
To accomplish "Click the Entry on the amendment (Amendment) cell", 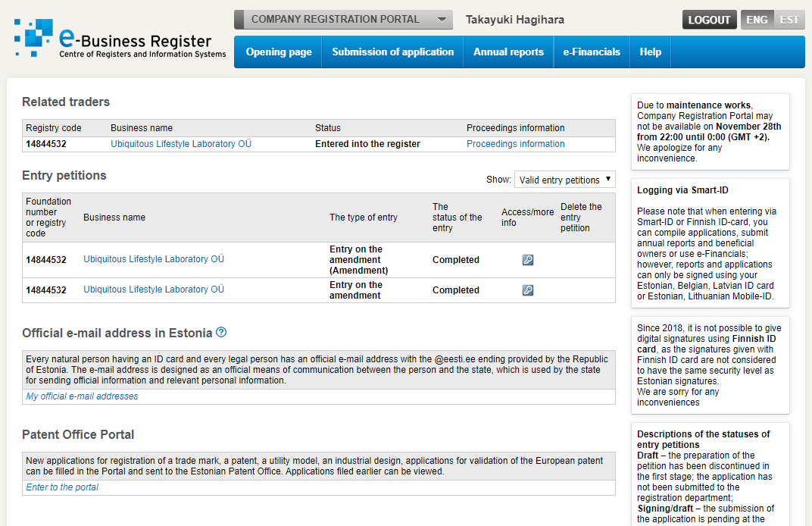I will click(x=358, y=260).
